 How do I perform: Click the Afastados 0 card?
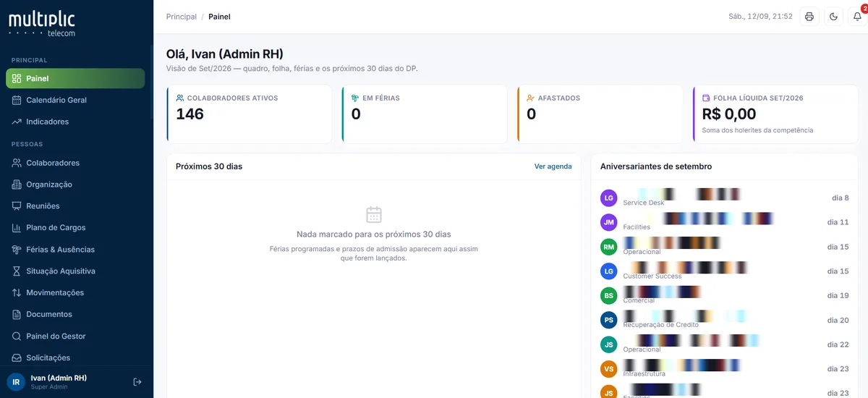(x=600, y=114)
